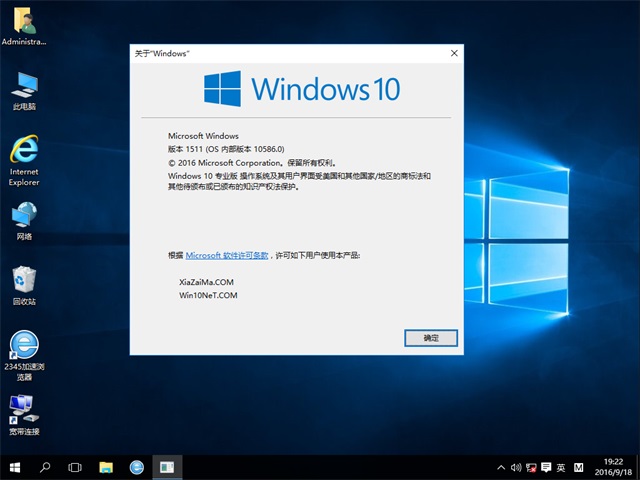Open the Administrator folder desktop icon

coord(23,24)
